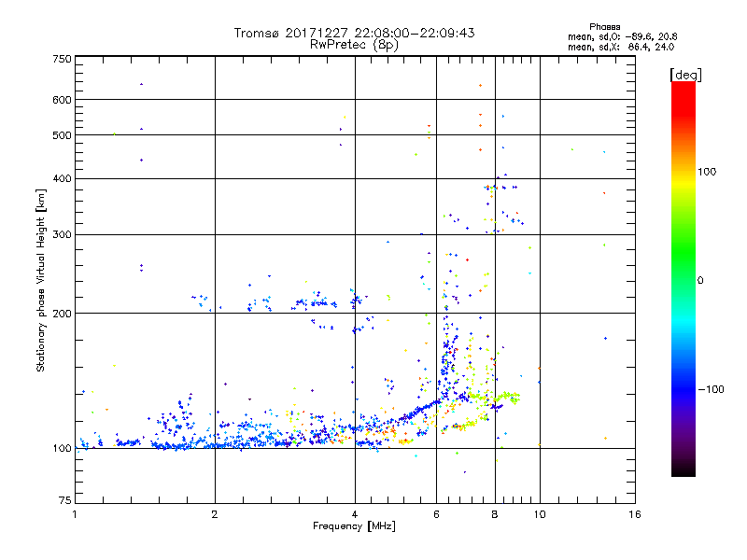Image resolution: width=747 pixels, height=560 pixels.
Task: Click the y-axis tick label "75"
Action: 65,500
